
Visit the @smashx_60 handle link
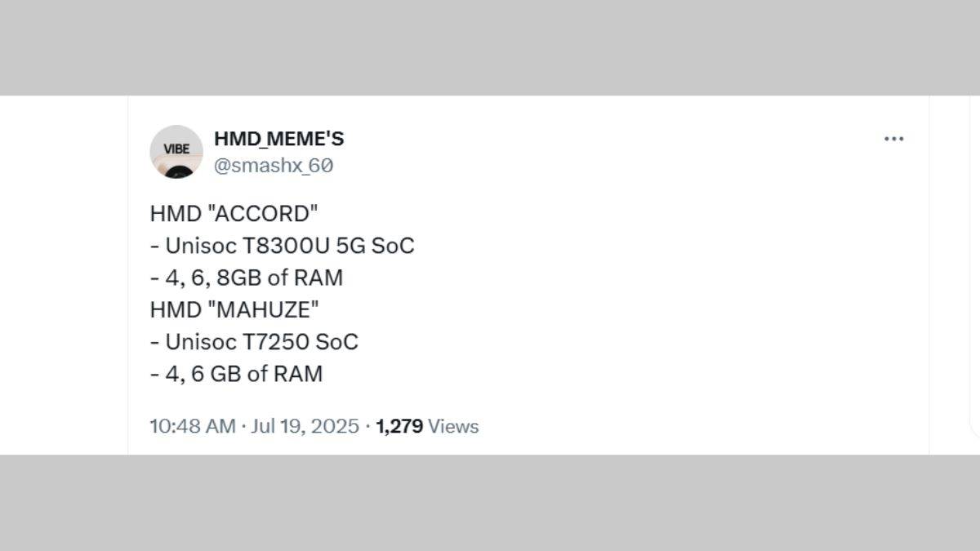click(273, 166)
